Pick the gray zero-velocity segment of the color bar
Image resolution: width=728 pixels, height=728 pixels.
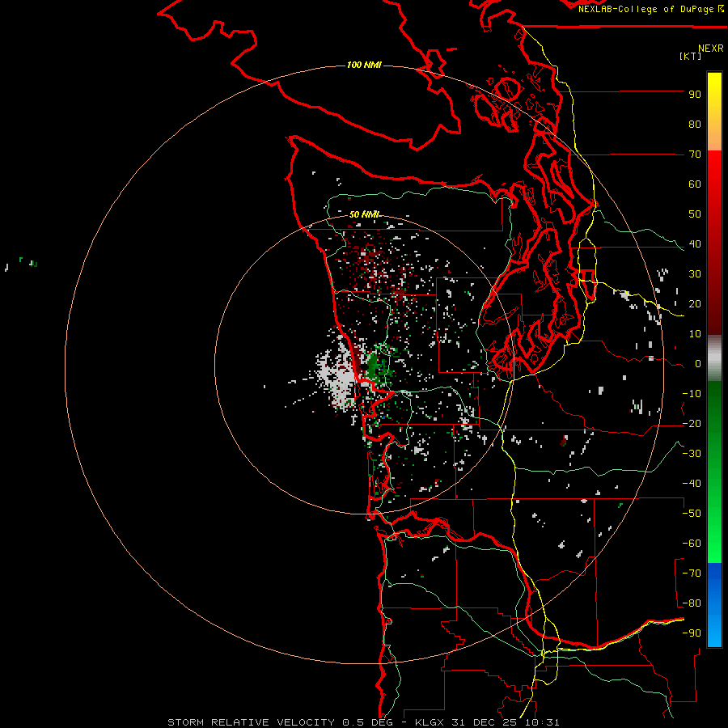(714, 358)
